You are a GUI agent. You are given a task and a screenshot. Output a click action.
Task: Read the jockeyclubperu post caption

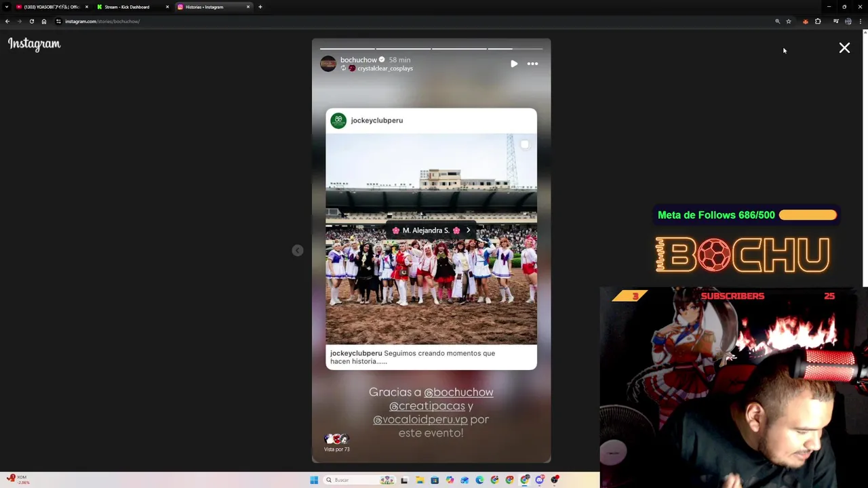tap(412, 357)
